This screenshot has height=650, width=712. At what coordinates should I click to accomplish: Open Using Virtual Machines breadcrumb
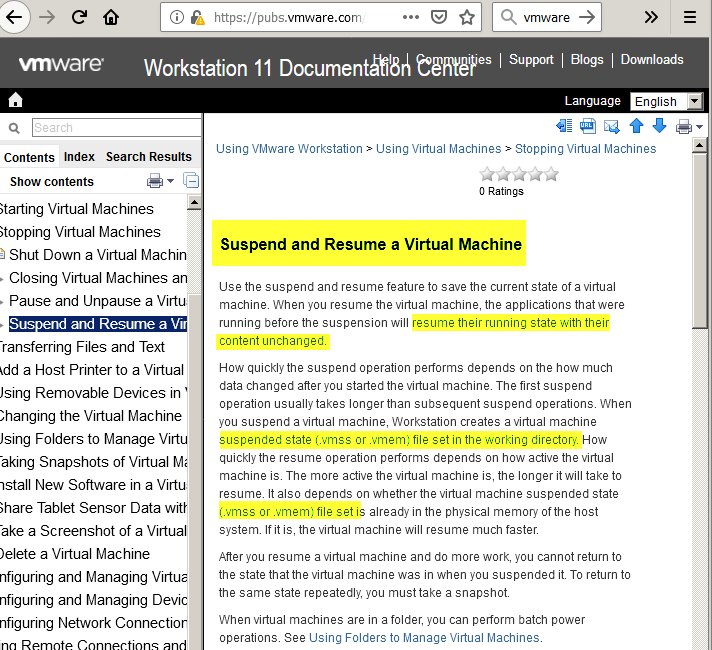point(438,149)
